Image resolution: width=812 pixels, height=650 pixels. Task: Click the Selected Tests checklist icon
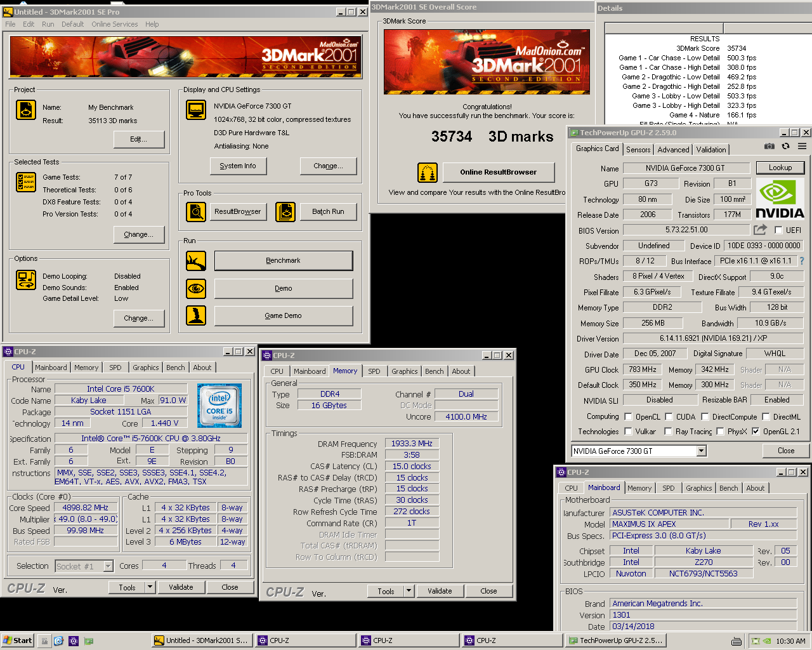tap(26, 182)
